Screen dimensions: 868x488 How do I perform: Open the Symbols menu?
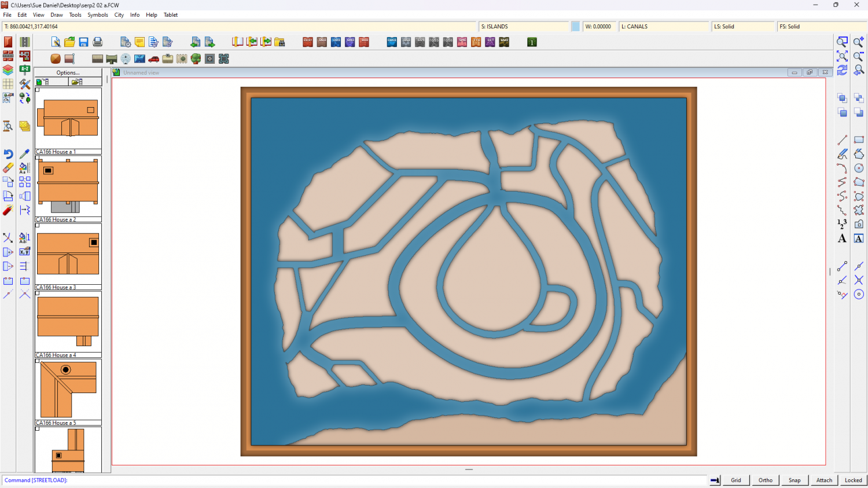tap(98, 15)
